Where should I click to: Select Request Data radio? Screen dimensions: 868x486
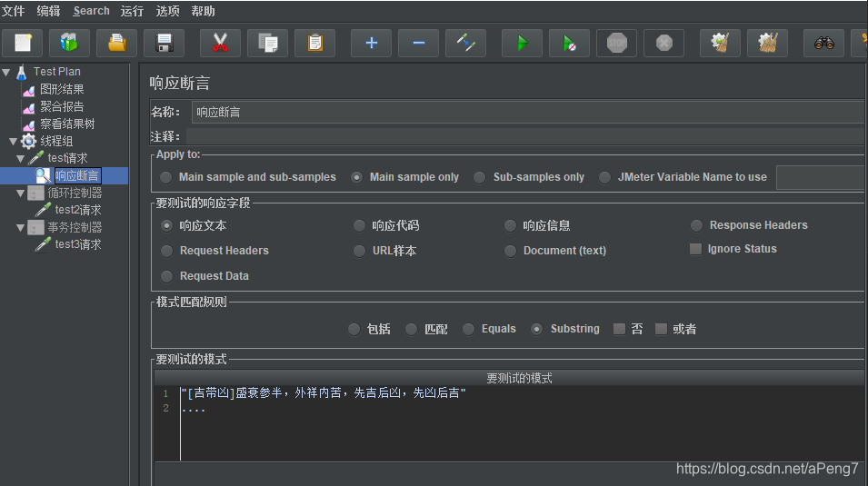pos(166,275)
